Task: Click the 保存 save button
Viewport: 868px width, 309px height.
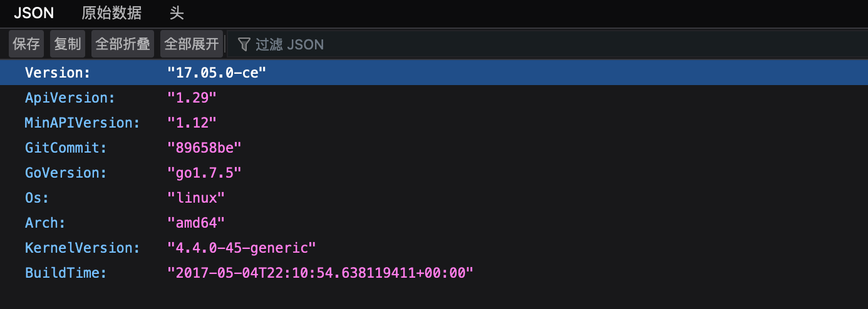Action: [27, 44]
